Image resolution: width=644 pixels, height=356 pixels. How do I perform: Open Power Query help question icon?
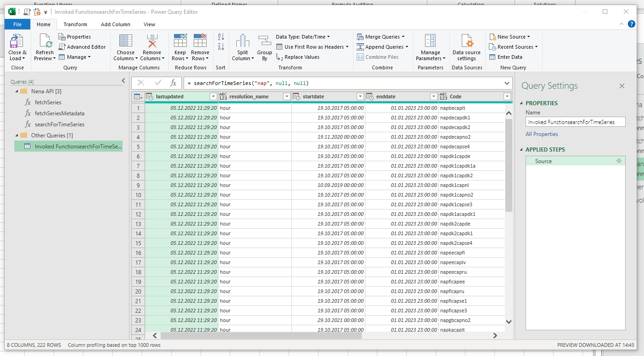pos(632,24)
